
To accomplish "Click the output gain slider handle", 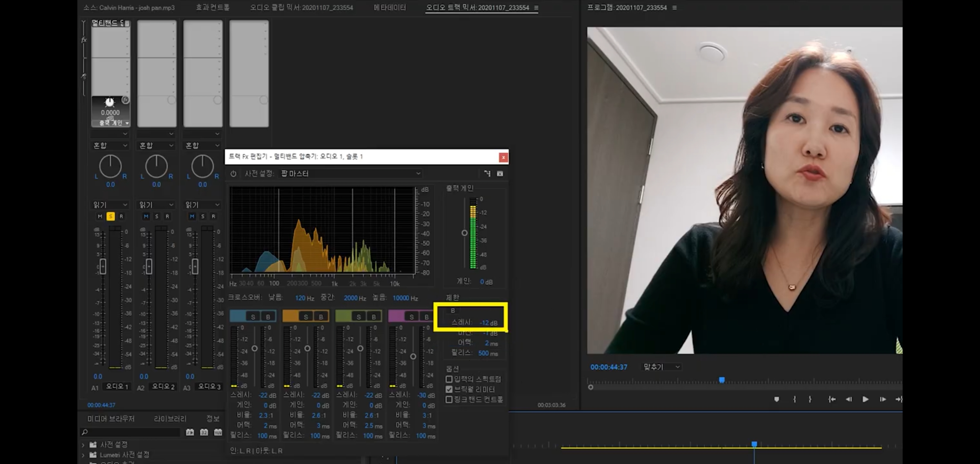I will click(x=464, y=233).
